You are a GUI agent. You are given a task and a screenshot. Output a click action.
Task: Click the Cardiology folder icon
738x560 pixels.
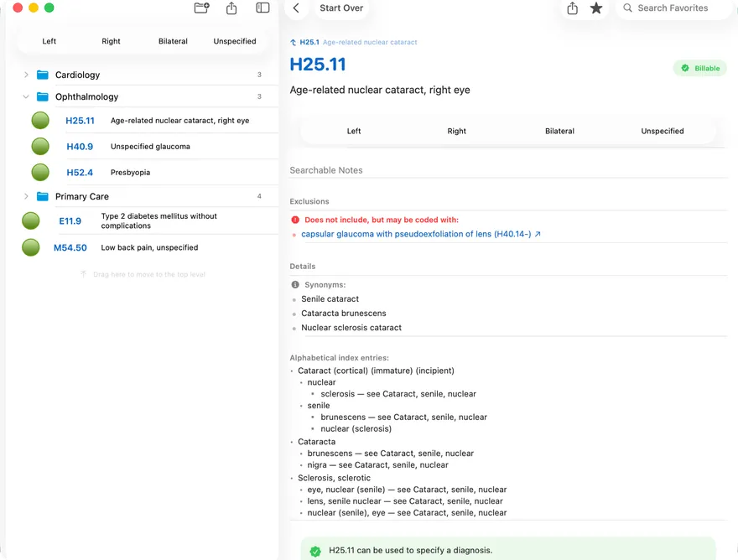[x=43, y=75]
